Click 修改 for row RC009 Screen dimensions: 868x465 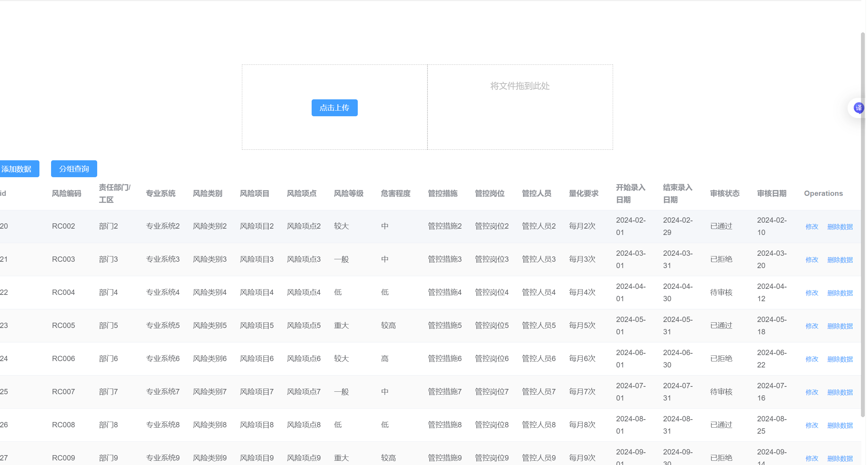pos(812,458)
